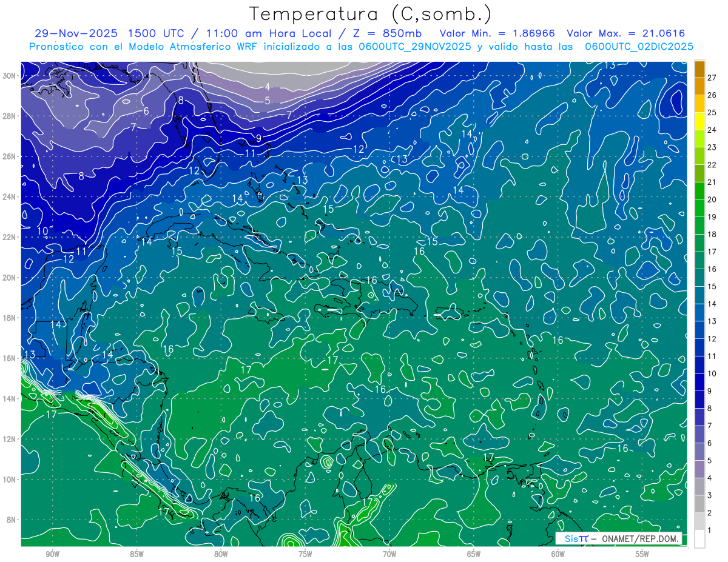Image resolution: width=728 pixels, height=562 pixels.
Task: Click the 65W longitude axis label
Action: point(474,555)
